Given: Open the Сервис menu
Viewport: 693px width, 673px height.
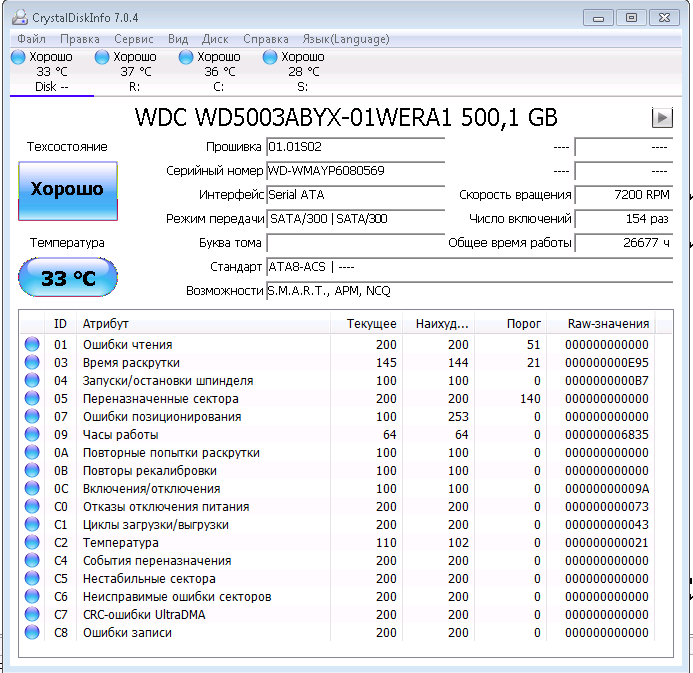Looking at the screenshot, I should (134, 39).
